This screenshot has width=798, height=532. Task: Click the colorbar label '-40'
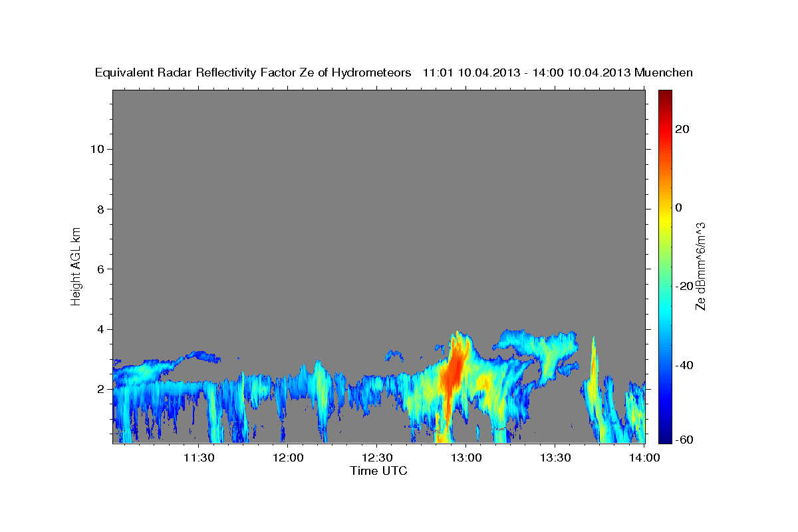tap(684, 364)
